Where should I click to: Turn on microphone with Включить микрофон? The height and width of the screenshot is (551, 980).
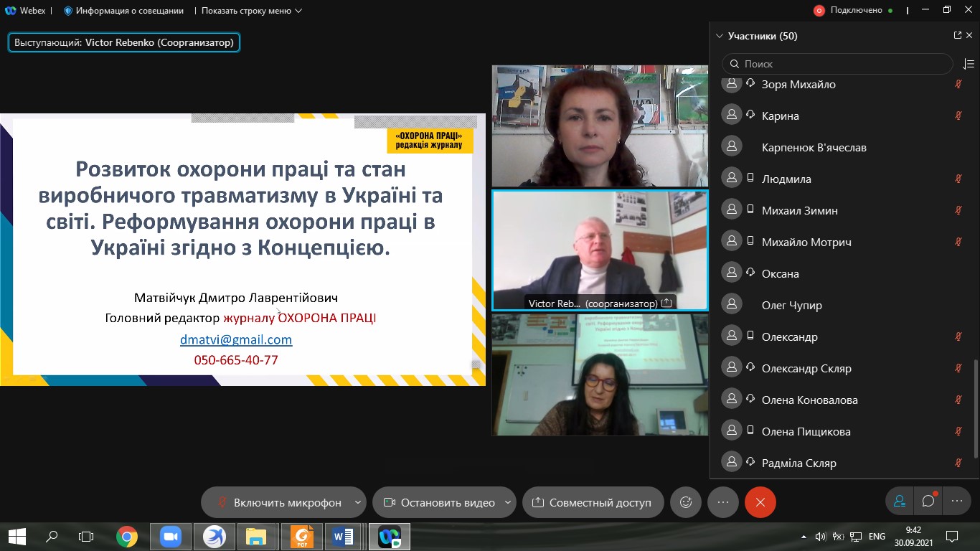coord(280,502)
